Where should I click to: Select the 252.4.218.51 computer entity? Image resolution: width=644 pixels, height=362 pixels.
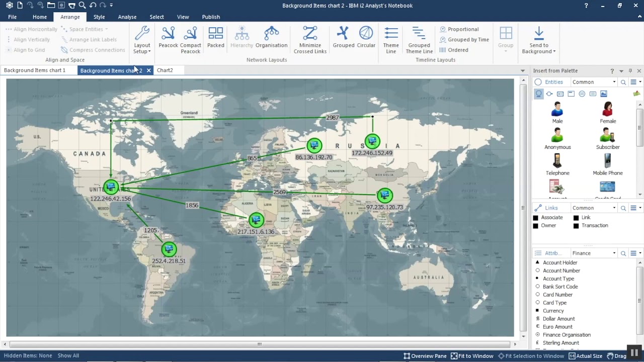pos(169,249)
